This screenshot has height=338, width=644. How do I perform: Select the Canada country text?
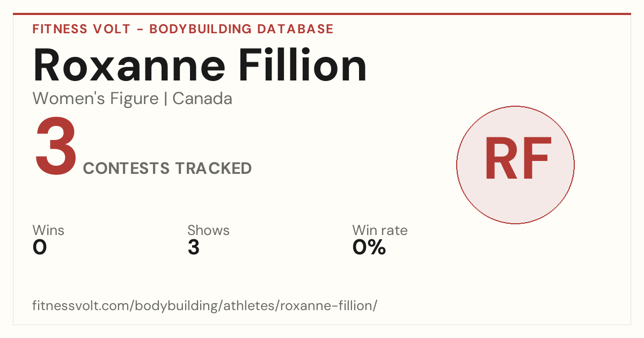[202, 99]
